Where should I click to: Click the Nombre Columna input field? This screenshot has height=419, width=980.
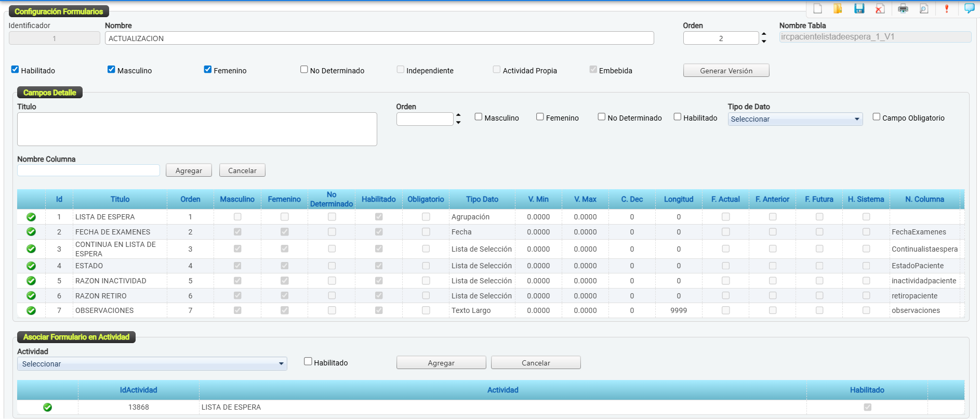[x=88, y=171]
